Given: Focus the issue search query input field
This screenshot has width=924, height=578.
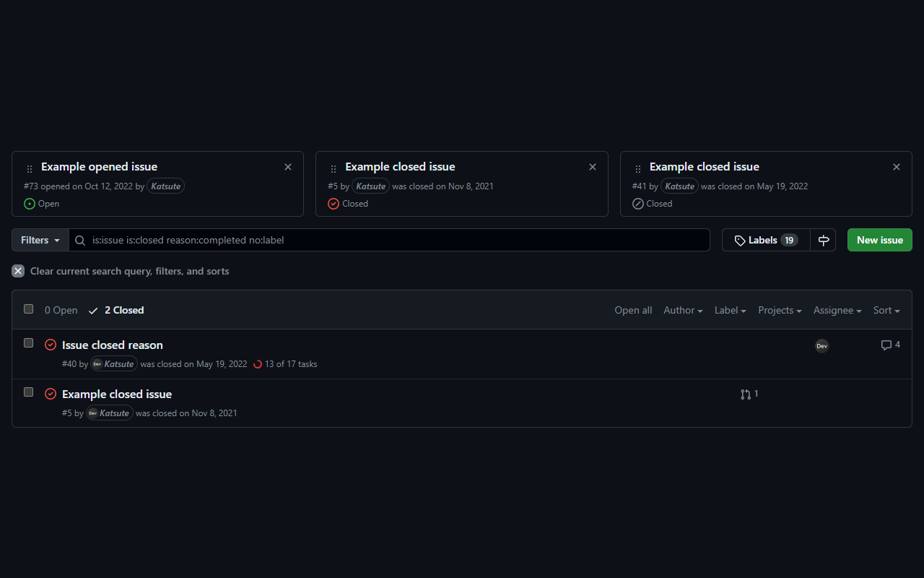Looking at the screenshot, I should click(x=390, y=240).
